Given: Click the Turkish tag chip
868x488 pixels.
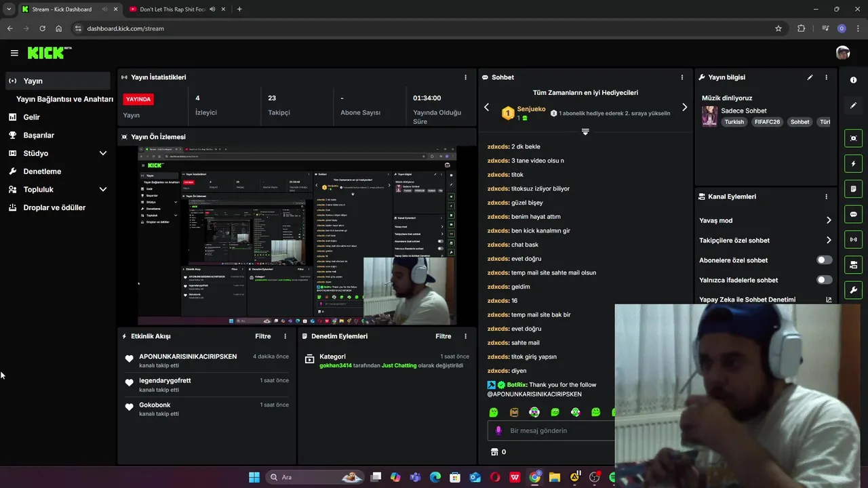Looking at the screenshot, I should pos(734,122).
